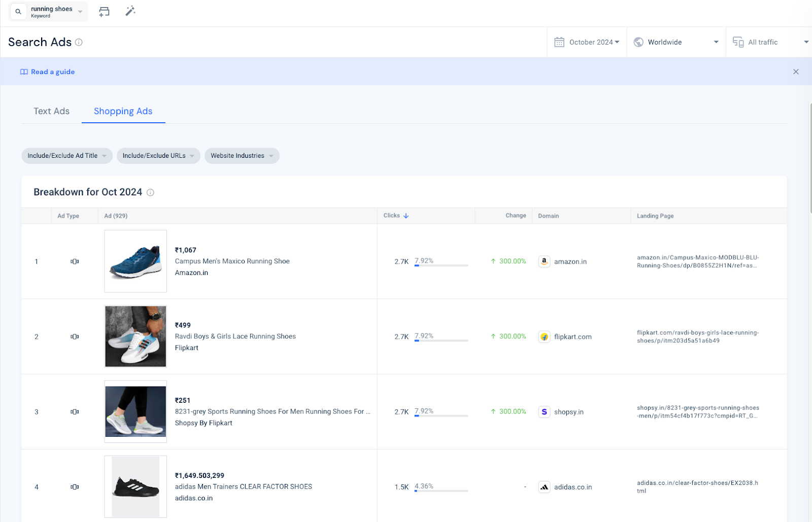Screen dimensions: 812x522
Task: Open the adidas.co.in domain link
Action: [x=573, y=487]
